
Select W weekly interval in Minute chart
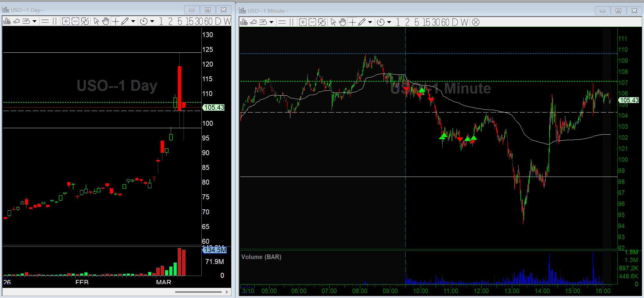(x=464, y=22)
